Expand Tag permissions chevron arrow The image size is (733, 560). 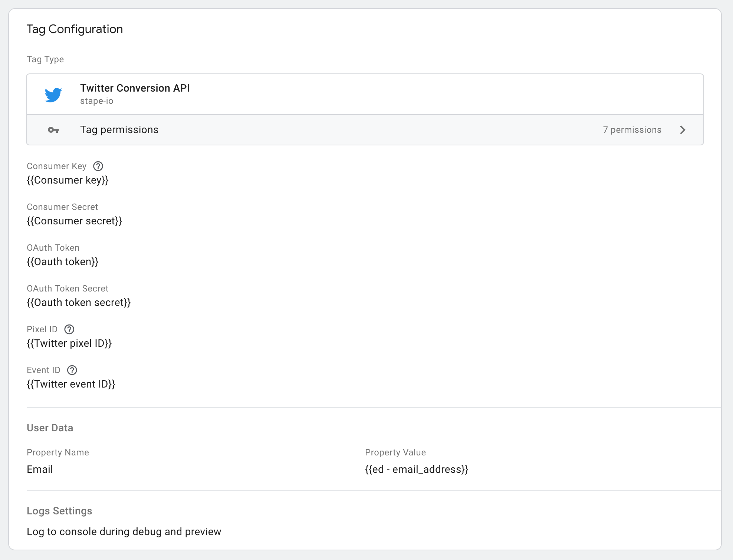click(683, 130)
